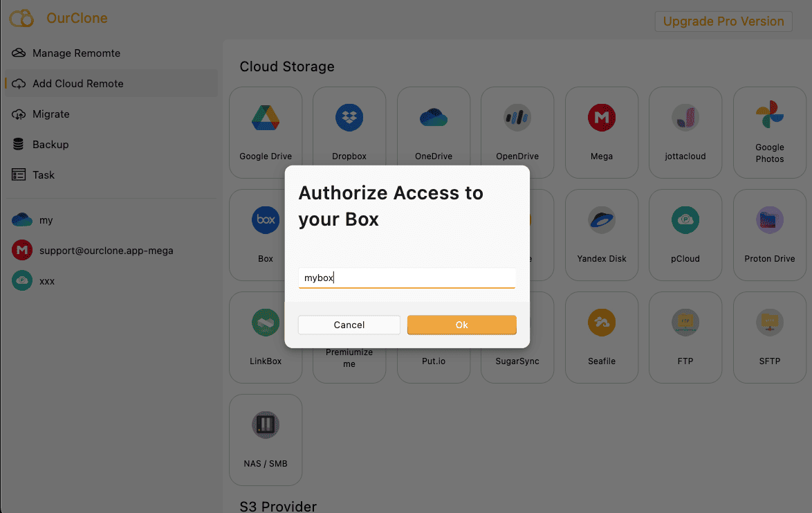
Task: Open the 'my' OneDrive remote
Action: pos(111,220)
